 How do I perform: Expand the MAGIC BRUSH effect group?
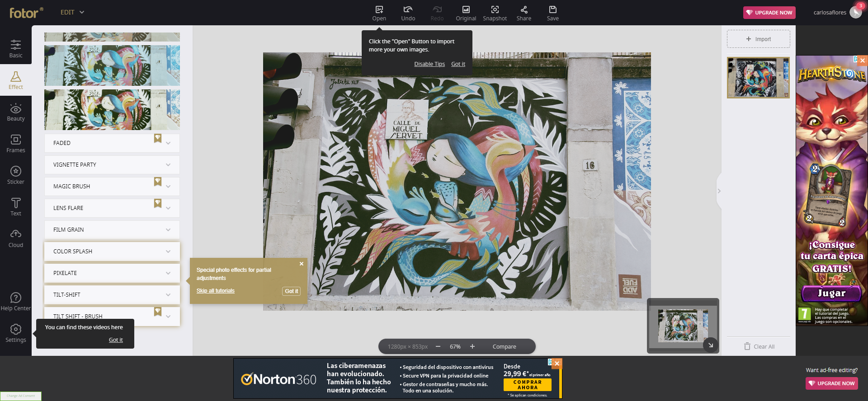(x=112, y=187)
